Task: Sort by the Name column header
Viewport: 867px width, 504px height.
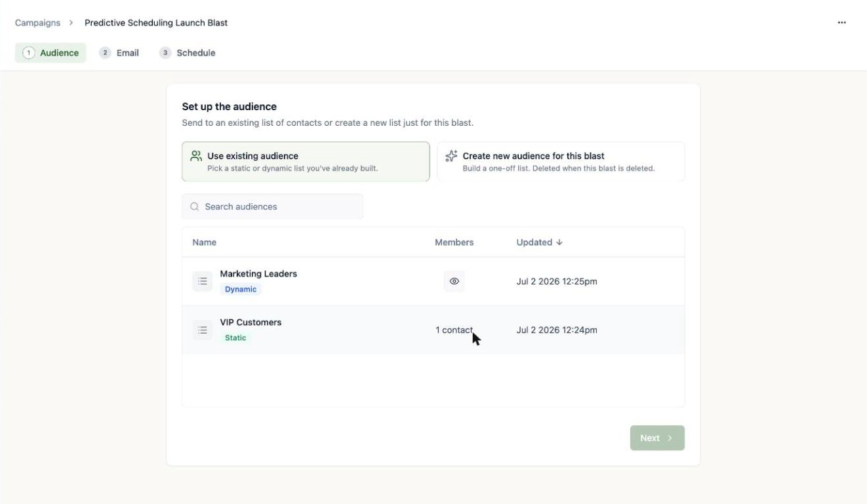Action: (x=205, y=242)
